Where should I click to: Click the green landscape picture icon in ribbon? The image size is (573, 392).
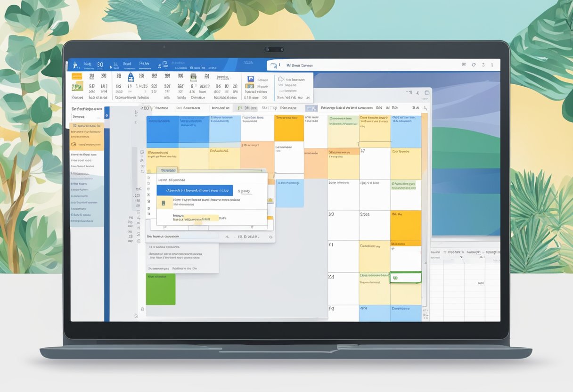point(77,87)
